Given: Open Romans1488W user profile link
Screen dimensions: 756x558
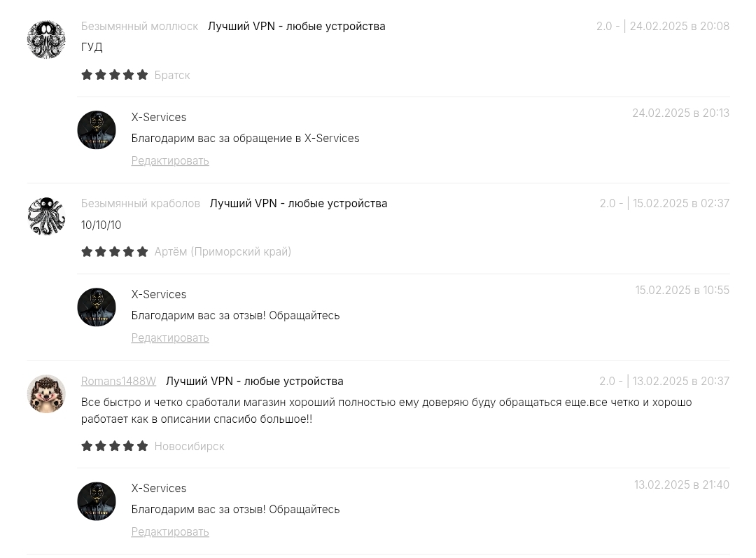Looking at the screenshot, I should [118, 381].
